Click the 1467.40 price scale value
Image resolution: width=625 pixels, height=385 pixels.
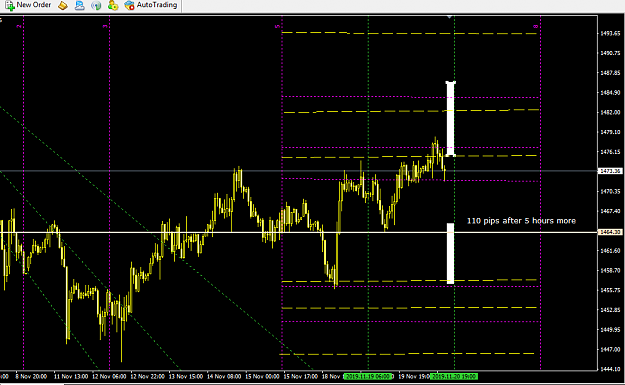coord(611,211)
